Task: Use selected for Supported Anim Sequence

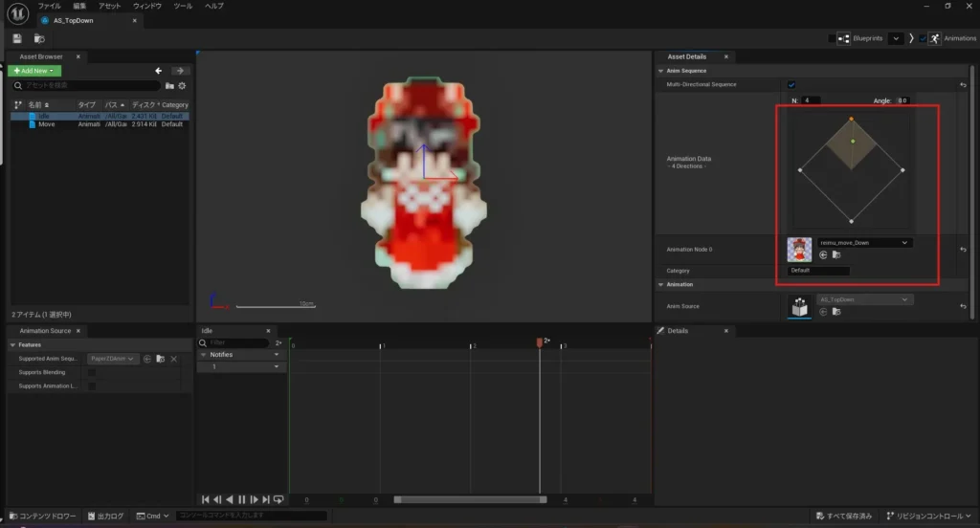Action: [x=146, y=359]
